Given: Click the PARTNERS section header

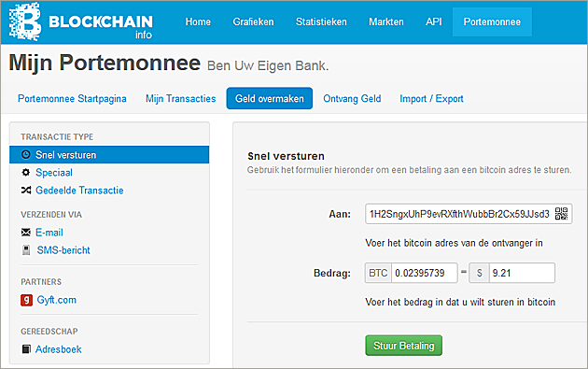Looking at the screenshot, I should pos(41,282).
